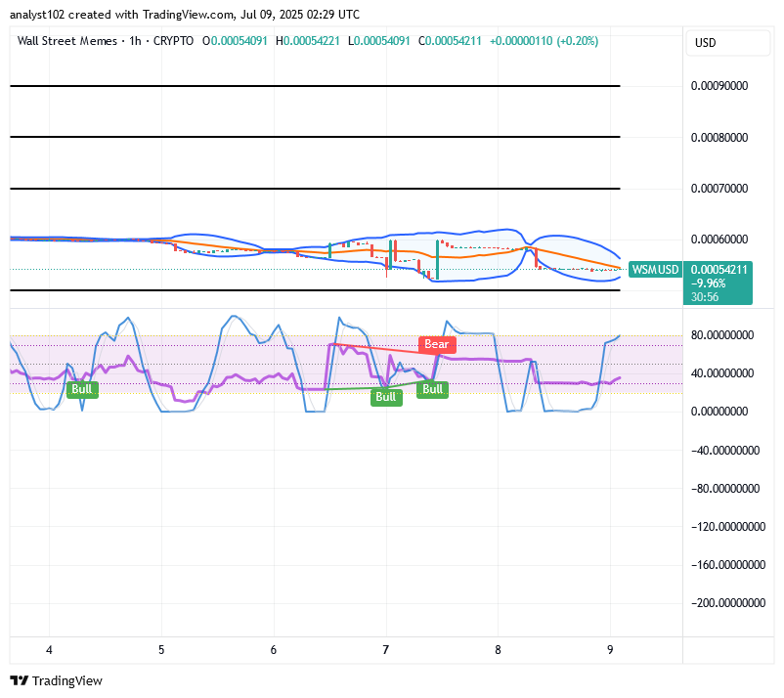Click the horizontal line at 0.00090000
The height and width of the screenshot is (698, 784).
coord(315,86)
